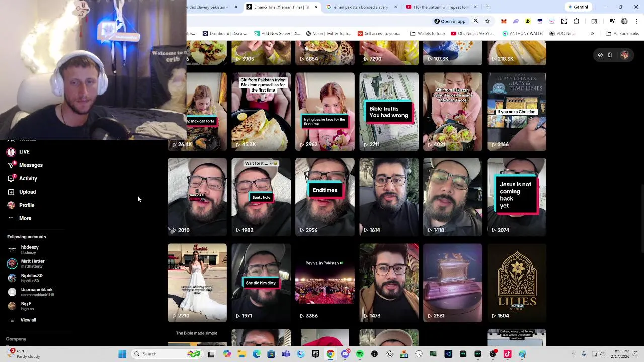Open Spotify from the taskbar
Screen dimensions: 644x362
[360, 354]
